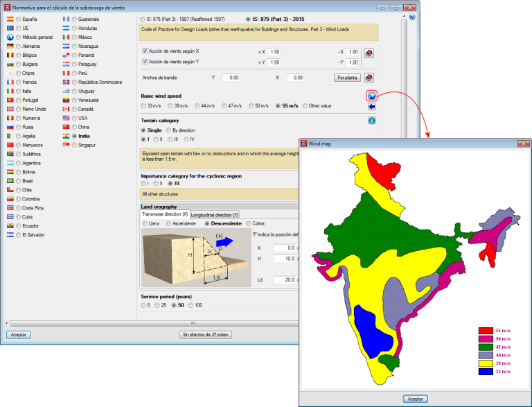Select IS: 875 (Part 3) - 1987 code
532x407 pixels.
[143, 19]
